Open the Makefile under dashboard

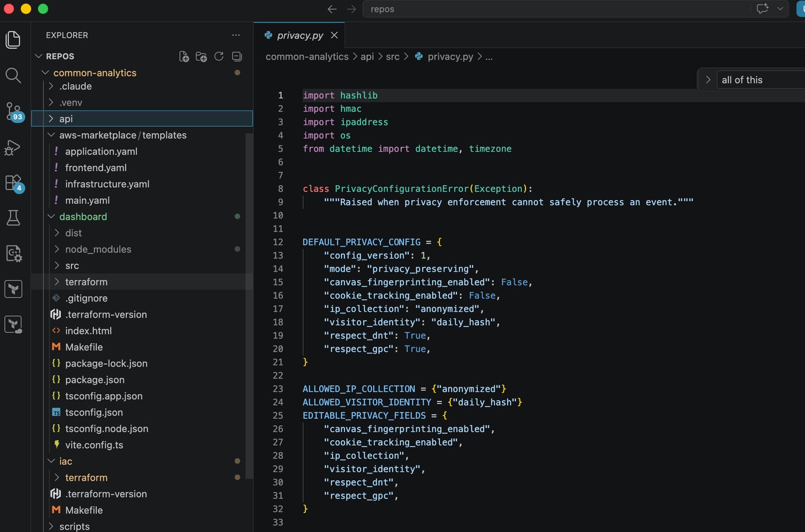point(84,347)
